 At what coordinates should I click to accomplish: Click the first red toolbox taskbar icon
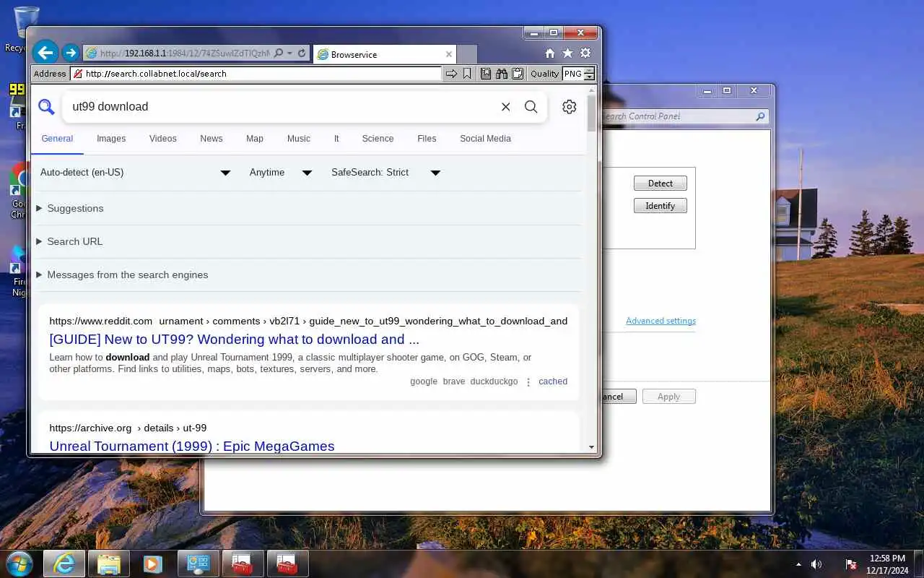[243, 564]
